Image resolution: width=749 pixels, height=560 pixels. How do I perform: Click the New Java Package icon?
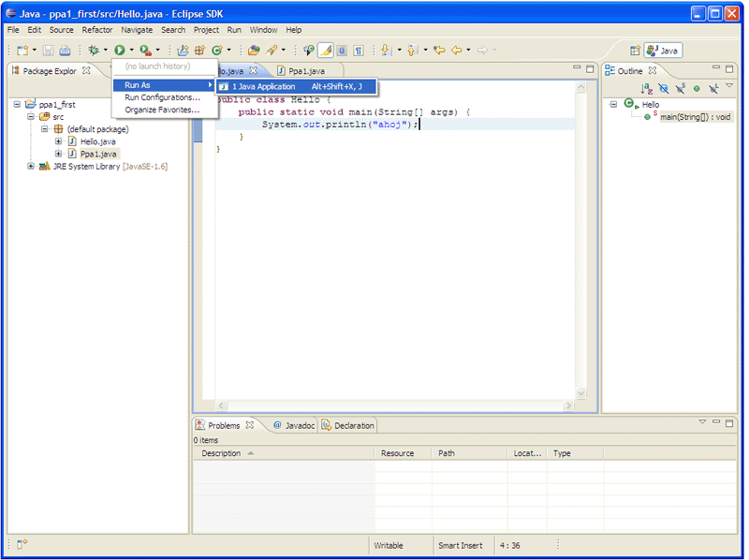coord(199,51)
